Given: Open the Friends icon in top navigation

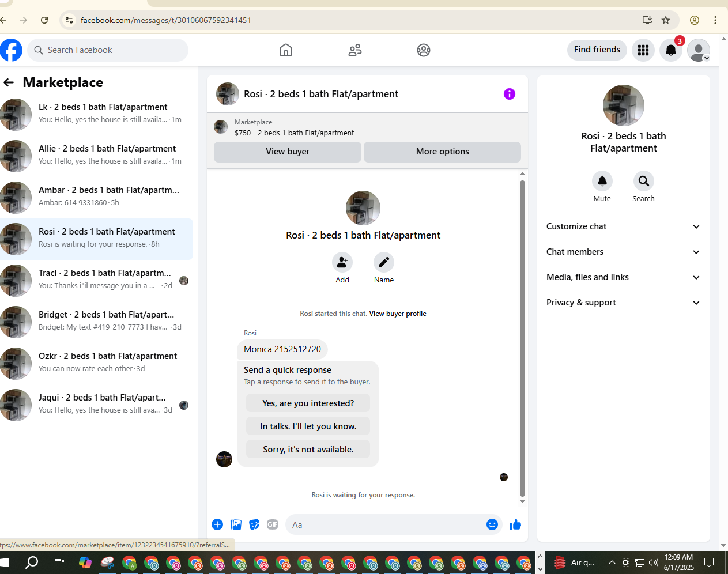Looking at the screenshot, I should (x=355, y=50).
